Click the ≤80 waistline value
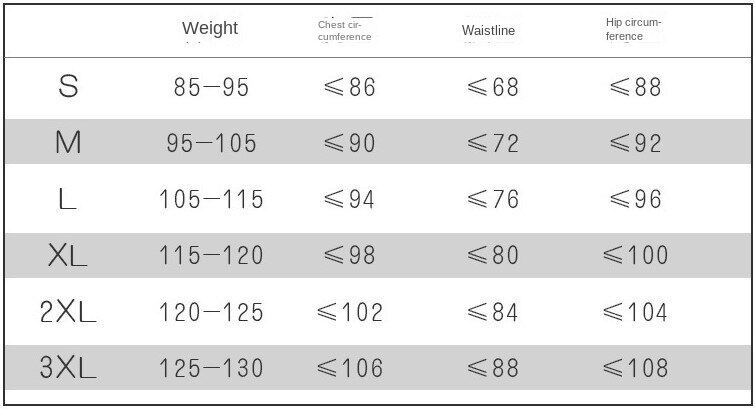The image size is (755, 409). click(x=493, y=256)
